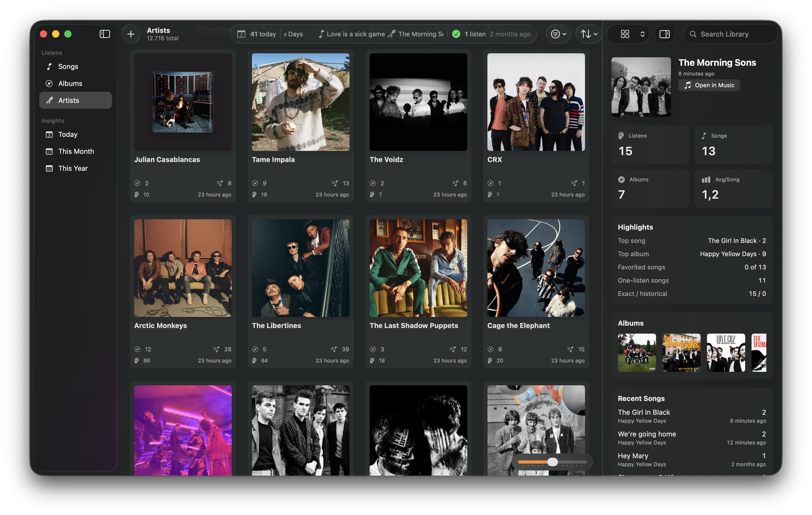Open the first album cover in Albums
Viewport: 812px width, 515px height.
(637, 352)
